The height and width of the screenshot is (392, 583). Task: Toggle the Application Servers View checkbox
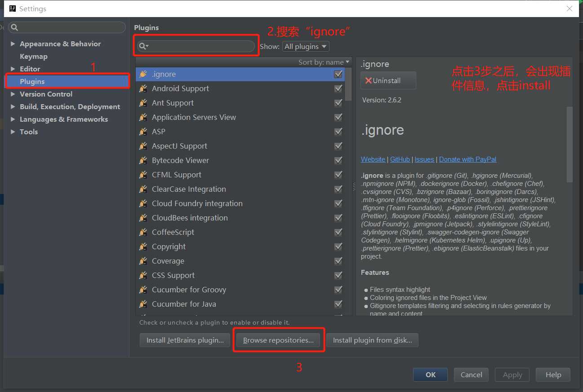338,117
